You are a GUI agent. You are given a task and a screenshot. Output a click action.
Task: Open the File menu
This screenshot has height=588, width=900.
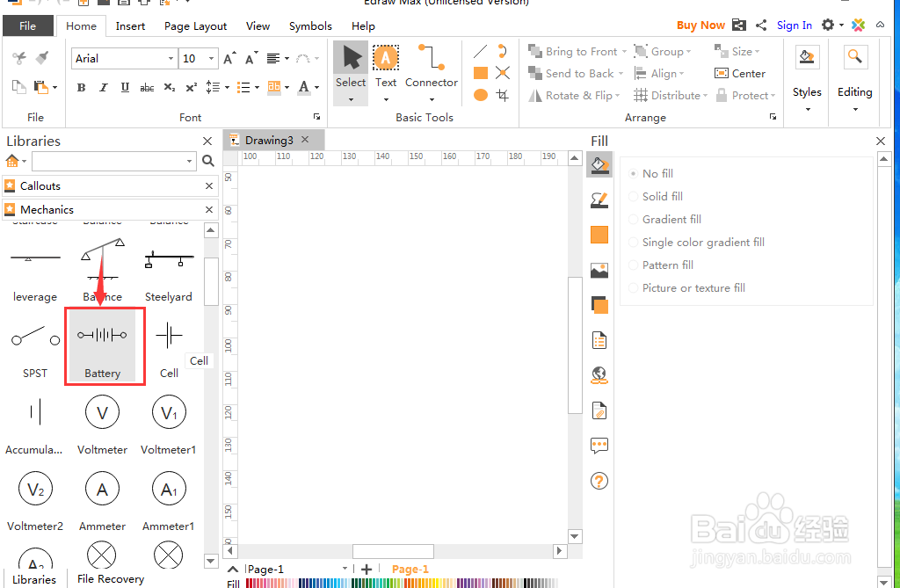(x=27, y=25)
